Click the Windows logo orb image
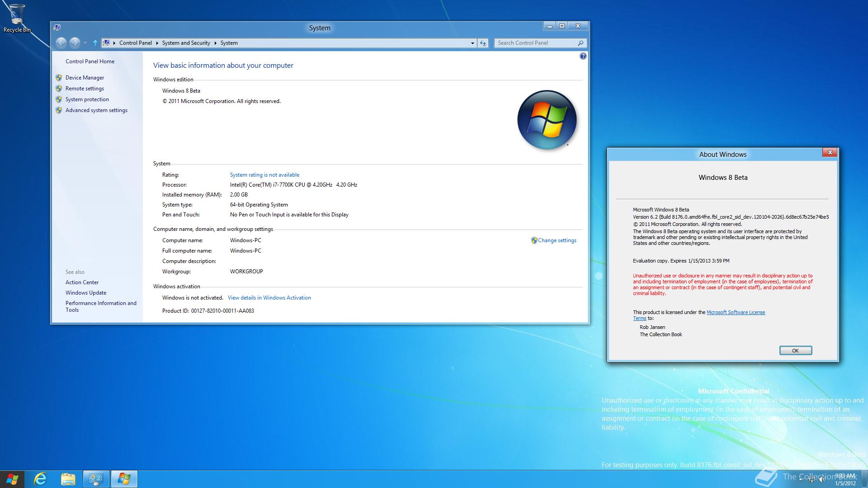The width and height of the screenshot is (868, 488). coord(547,120)
